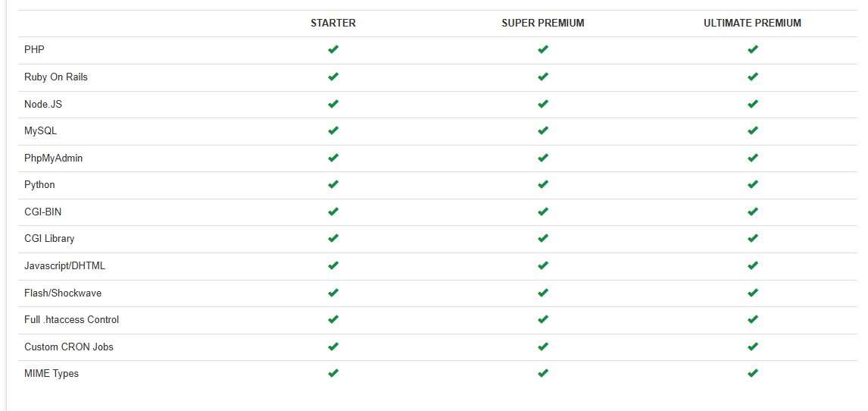Click the PHP checkmark under Starter
This screenshot has width=868, height=411.
(x=333, y=49)
